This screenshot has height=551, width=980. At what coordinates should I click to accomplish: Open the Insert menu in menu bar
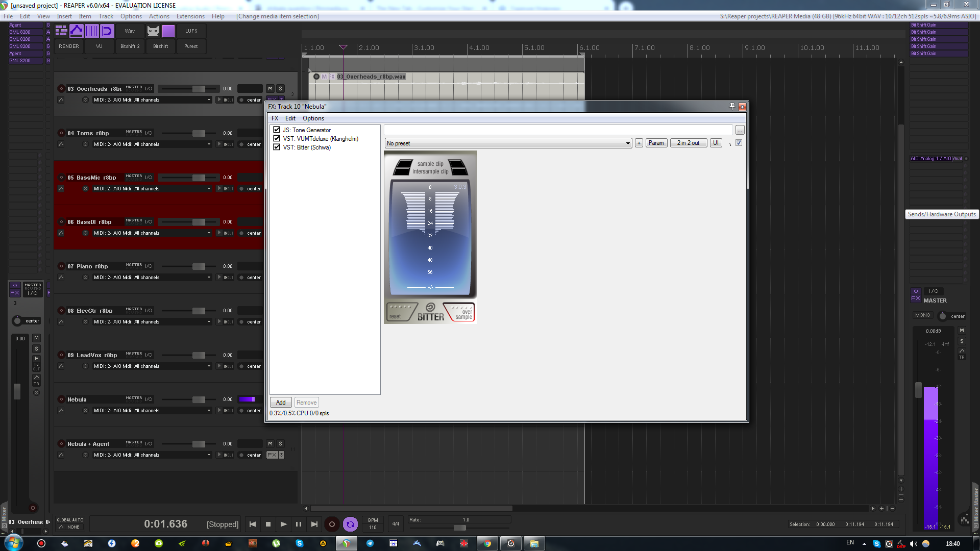(x=64, y=16)
